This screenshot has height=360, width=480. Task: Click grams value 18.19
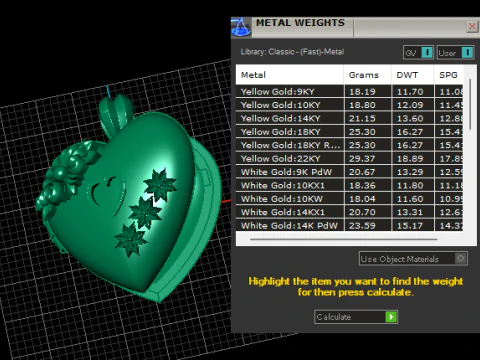point(362,91)
